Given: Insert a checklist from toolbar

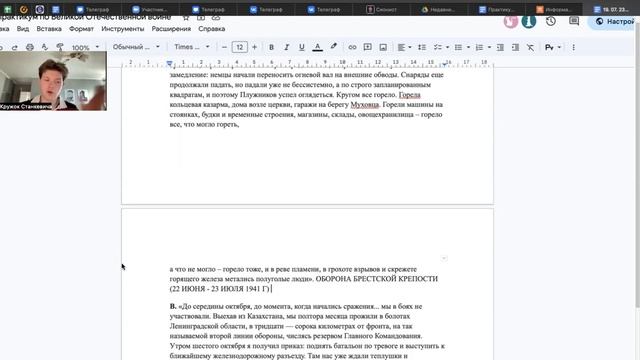Looking at the screenshot, I should [x=438, y=47].
